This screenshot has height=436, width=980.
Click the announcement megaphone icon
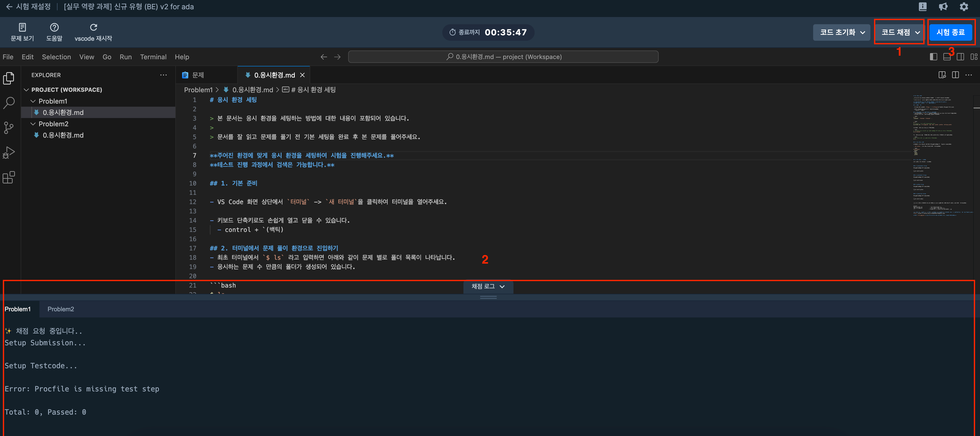point(943,7)
